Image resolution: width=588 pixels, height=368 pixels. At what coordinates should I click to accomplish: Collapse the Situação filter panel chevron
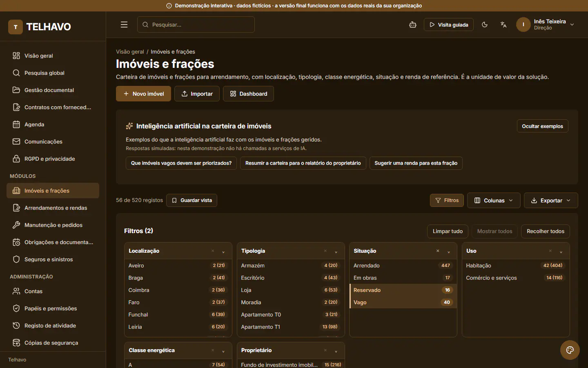tap(448, 252)
